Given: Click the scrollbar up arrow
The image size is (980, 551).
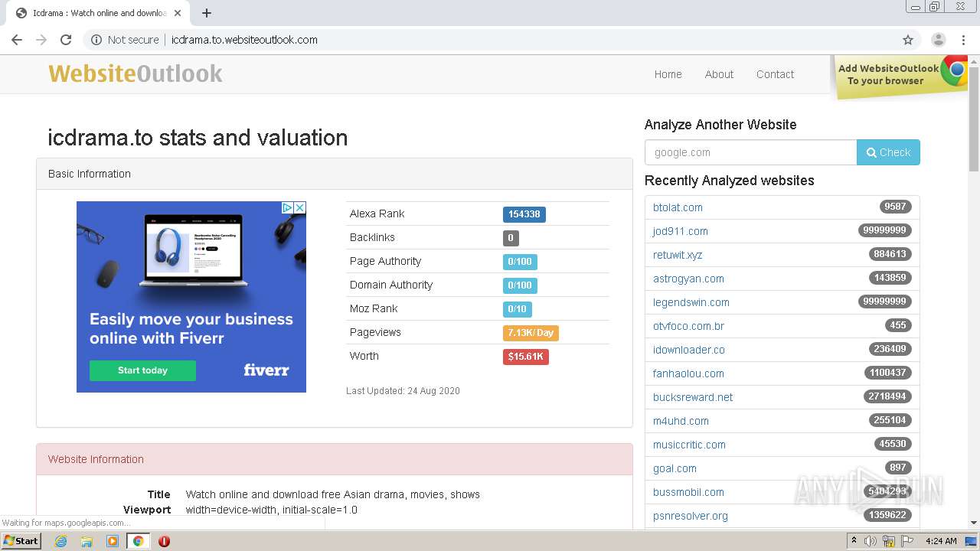Looking at the screenshot, I should click(x=974, y=60).
